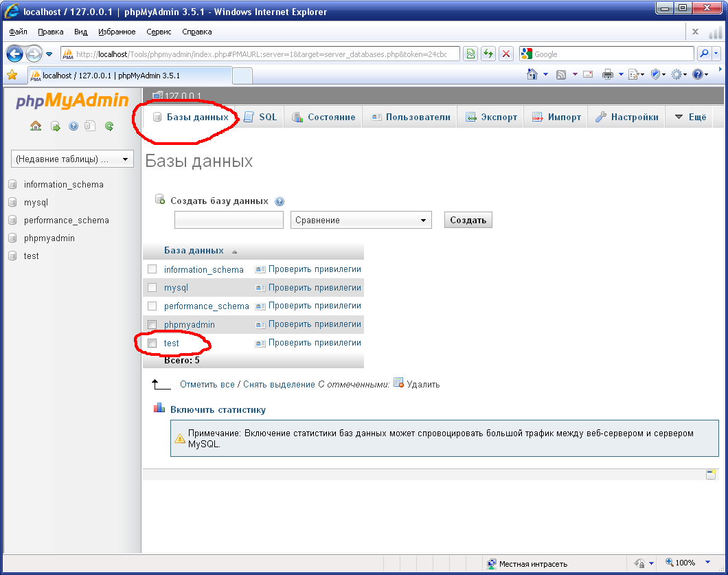
Task: Switch to the SQL tab
Action: coord(260,117)
